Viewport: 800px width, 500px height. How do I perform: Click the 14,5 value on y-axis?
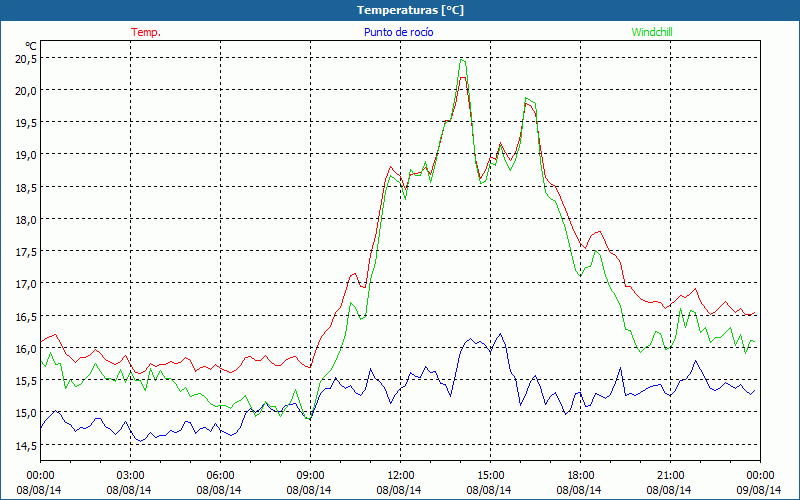point(26,446)
